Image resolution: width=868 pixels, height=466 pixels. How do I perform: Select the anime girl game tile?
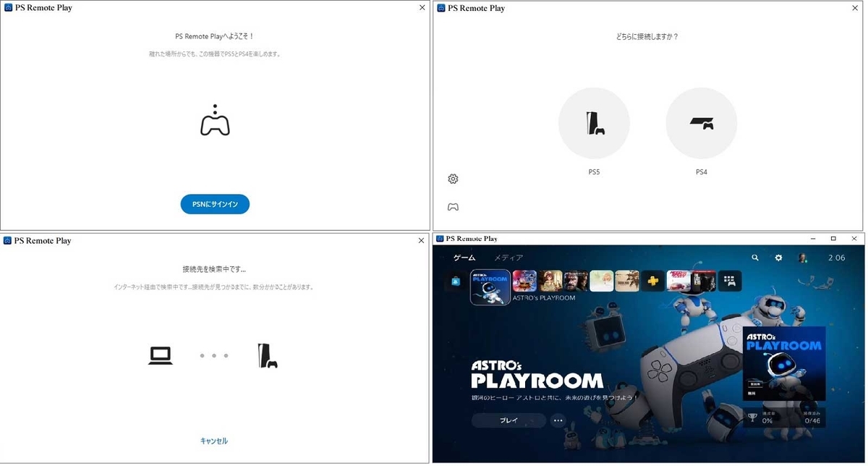[x=550, y=281]
